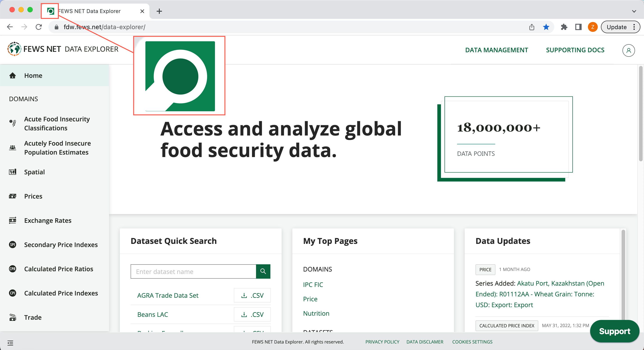Click the user profile icon

click(x=628, y=50)
